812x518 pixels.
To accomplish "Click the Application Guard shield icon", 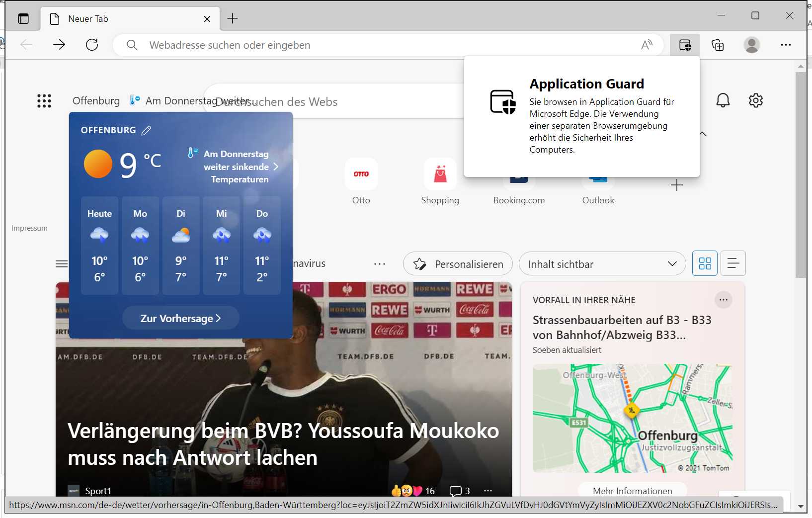I will 684,45.
